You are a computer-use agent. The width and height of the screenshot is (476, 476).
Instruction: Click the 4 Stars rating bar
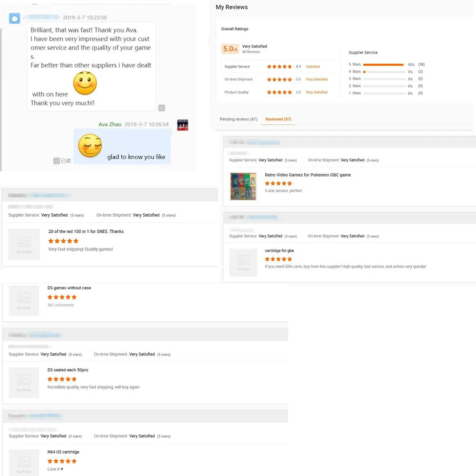point(383,71)
